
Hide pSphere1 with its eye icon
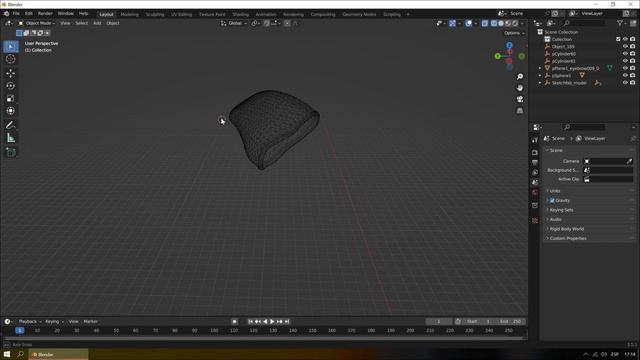click(625, 75)
